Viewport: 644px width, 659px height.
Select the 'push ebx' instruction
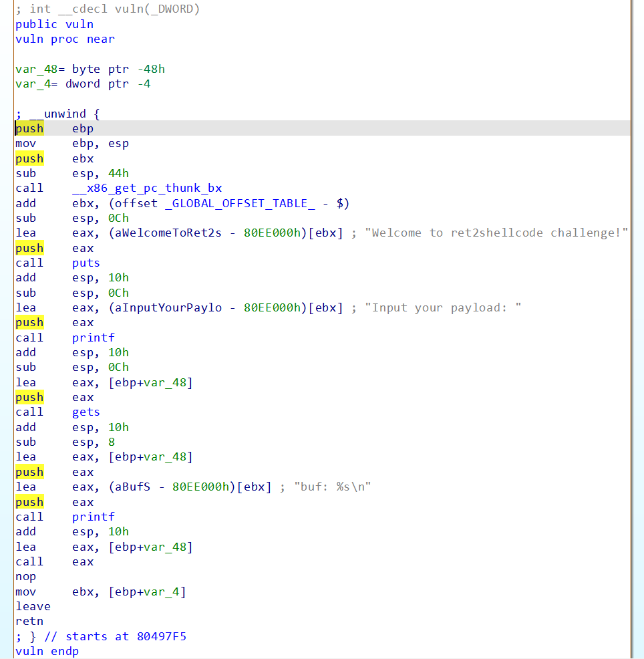54,159
